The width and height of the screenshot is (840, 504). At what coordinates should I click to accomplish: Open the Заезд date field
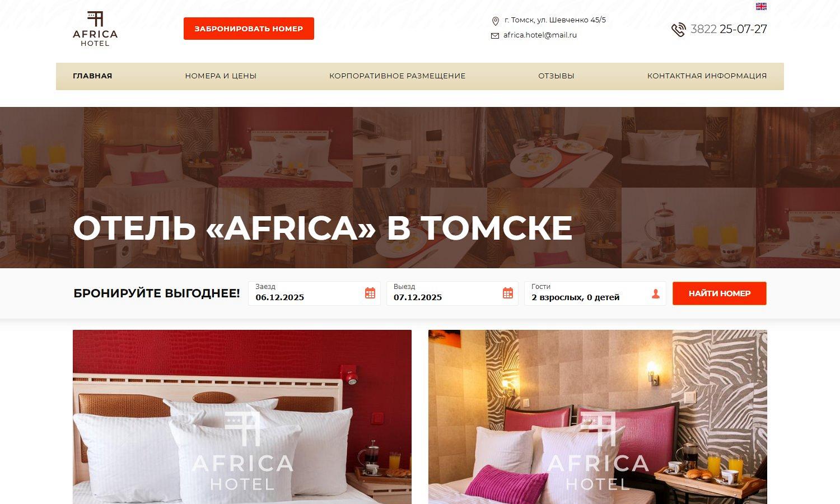coord(314,293)
